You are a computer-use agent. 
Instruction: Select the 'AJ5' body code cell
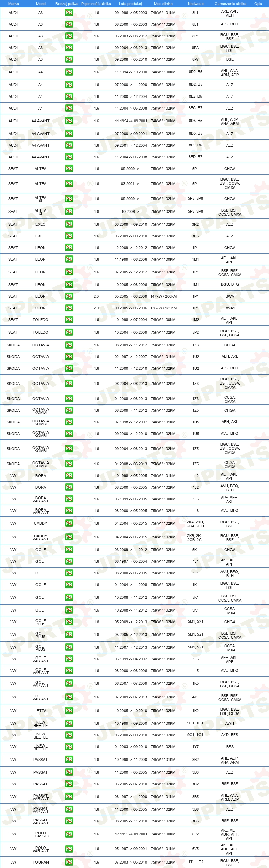pyautogui.click(x=195, y=697)
